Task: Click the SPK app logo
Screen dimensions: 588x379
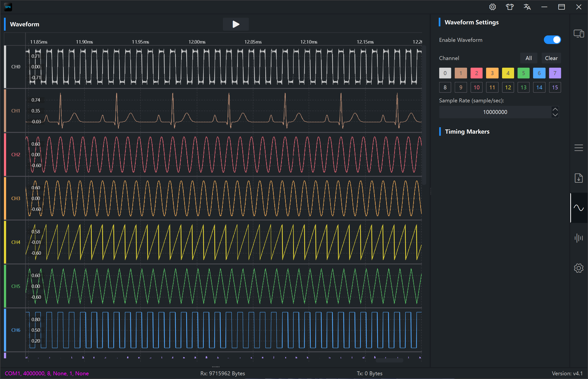Action: 8,7
